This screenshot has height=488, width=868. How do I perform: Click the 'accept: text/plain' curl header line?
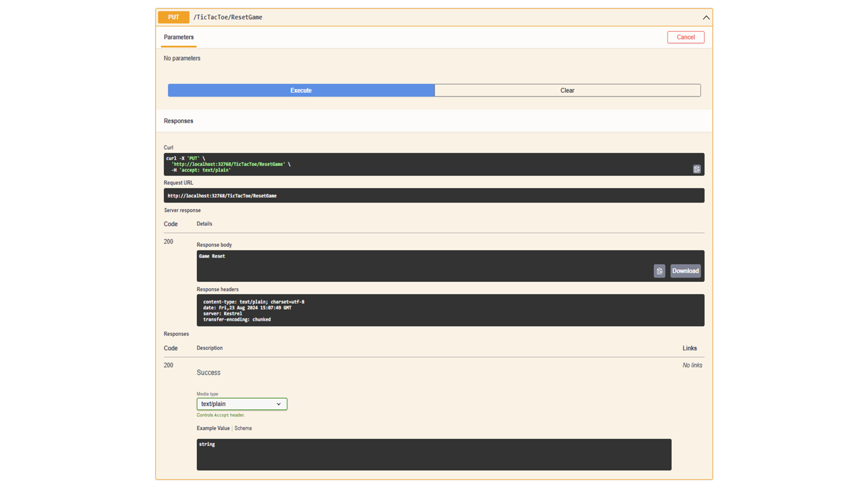[x=201, y=170]
